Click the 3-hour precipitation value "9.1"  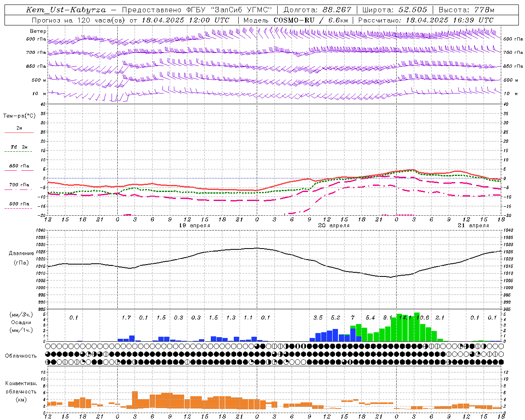click(388, 317)
